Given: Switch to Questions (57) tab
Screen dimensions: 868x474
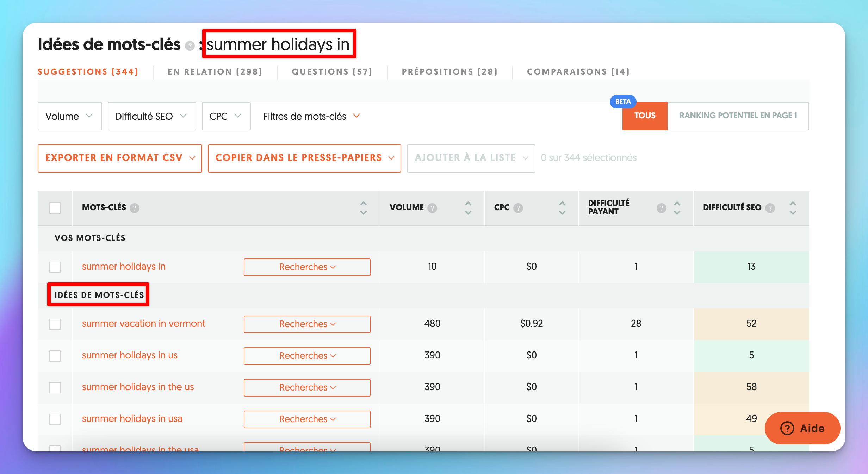Looking at the screenshot, I should pyautogui.click(x=332, y=72).
